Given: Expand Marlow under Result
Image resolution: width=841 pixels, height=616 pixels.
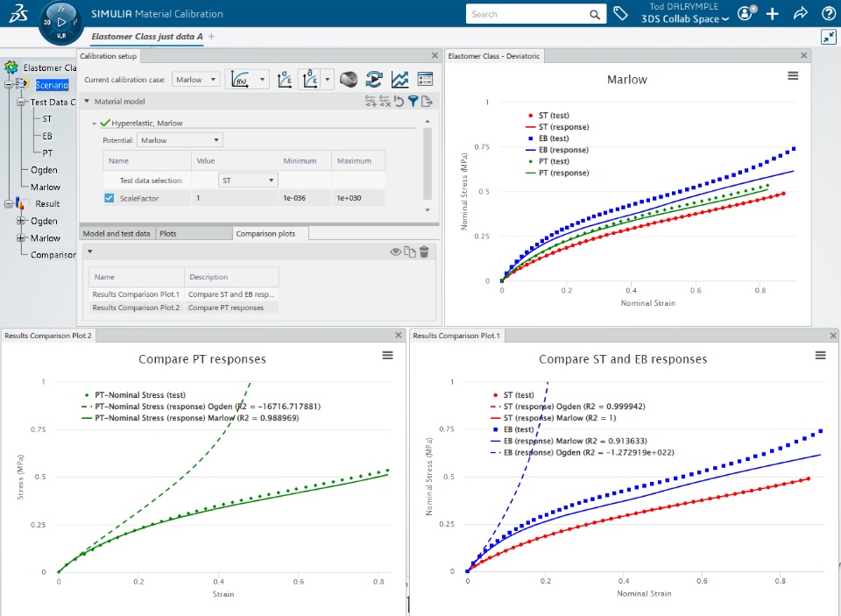Looking at the screenshot, I should tap(21, 237).
